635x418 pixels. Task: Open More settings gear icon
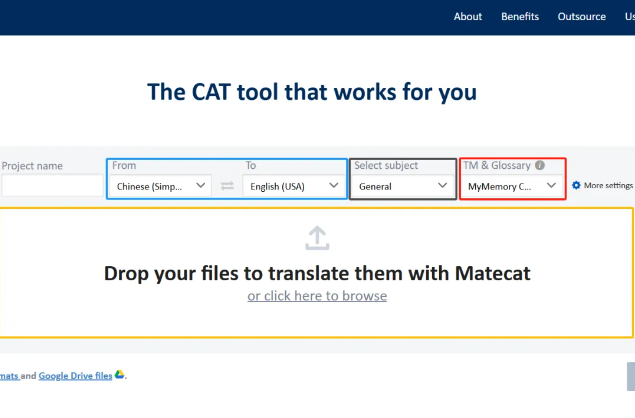pos(576,186)
